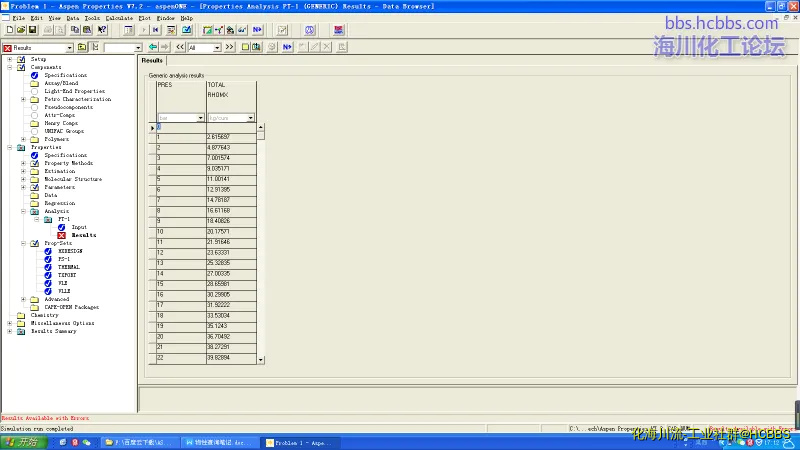This screenshot has width=800, height=450.
Task: Click the green Back arrow icon
Action: click(x=153, y=47)
